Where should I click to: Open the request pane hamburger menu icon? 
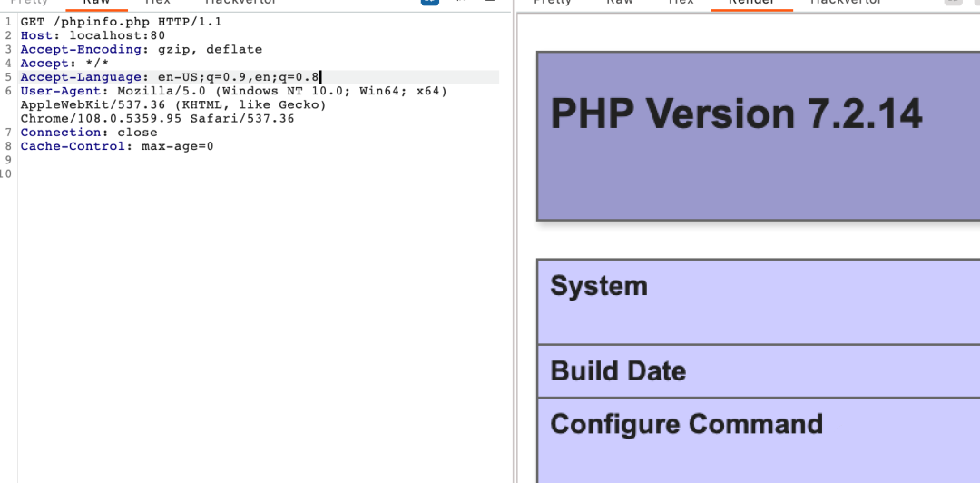point(490,2)
